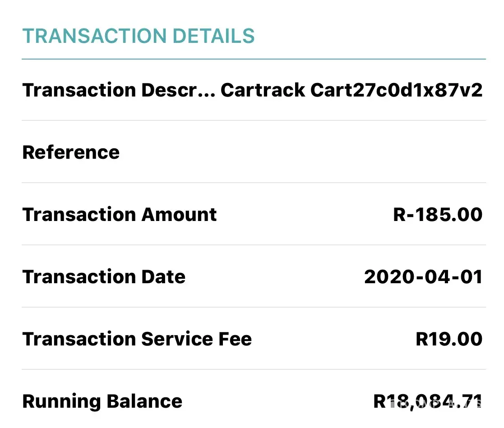Tap the word Amount in Transaction Amount
The height and width of the screenshot is (428, 504).
point(179,215)
